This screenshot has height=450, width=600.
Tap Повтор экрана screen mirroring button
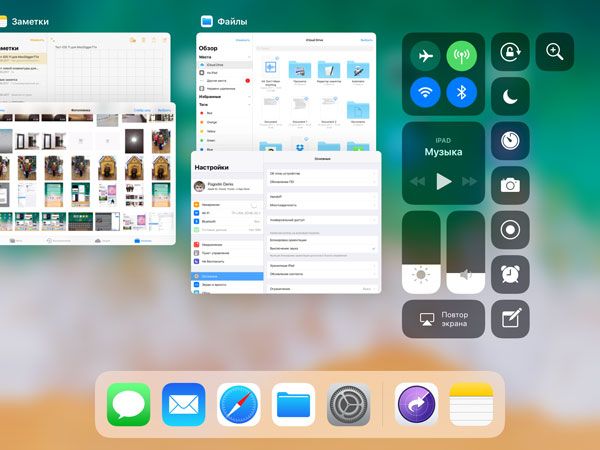pos(443,319)
